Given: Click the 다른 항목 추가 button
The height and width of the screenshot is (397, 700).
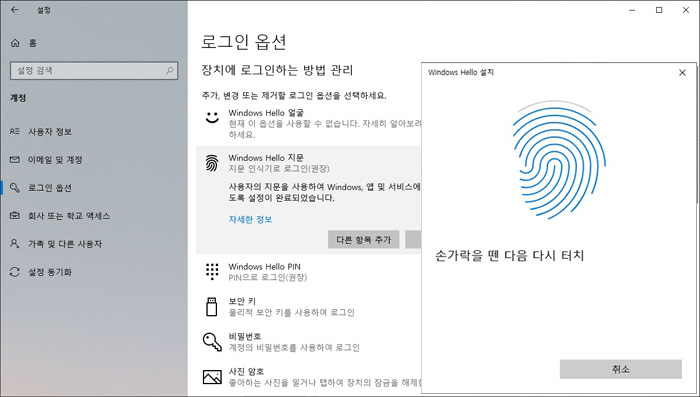Looking at the screenshot, I should tap(363, 240).
